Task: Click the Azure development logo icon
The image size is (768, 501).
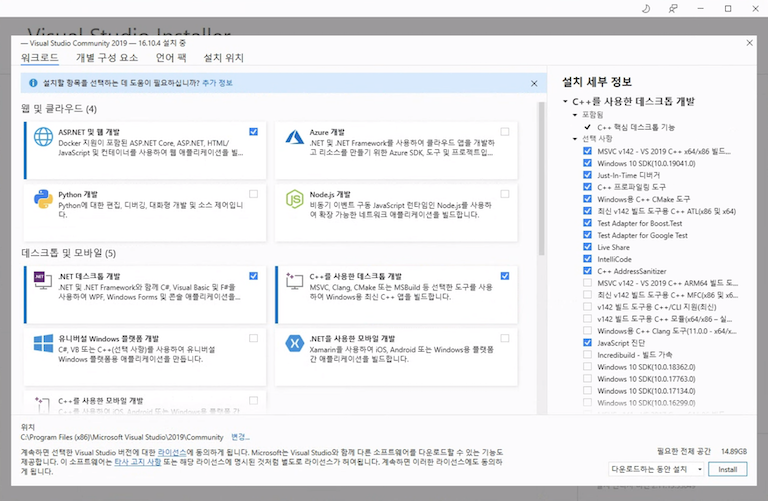Action: click(x=295, y=137)
